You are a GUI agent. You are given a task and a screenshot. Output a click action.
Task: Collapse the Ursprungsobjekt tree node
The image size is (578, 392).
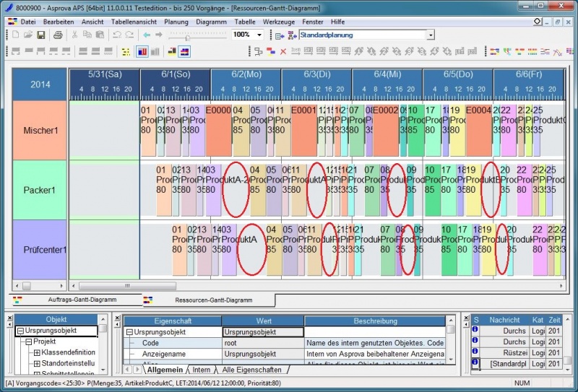click(20, 332)
